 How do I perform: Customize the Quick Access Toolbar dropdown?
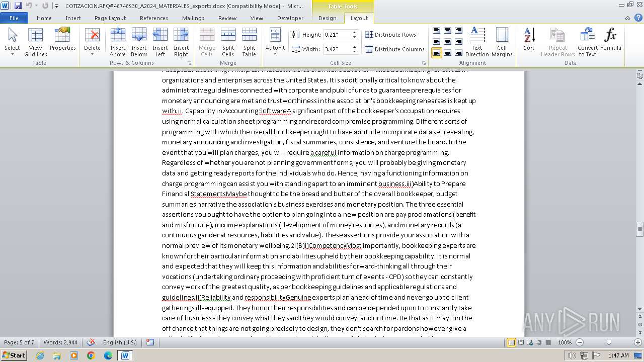coord(56,6)
